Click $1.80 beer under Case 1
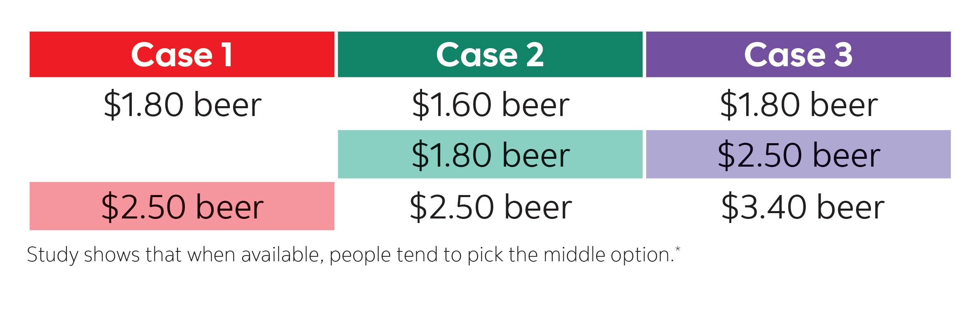 pyautogui.click(x=182, y=105)
